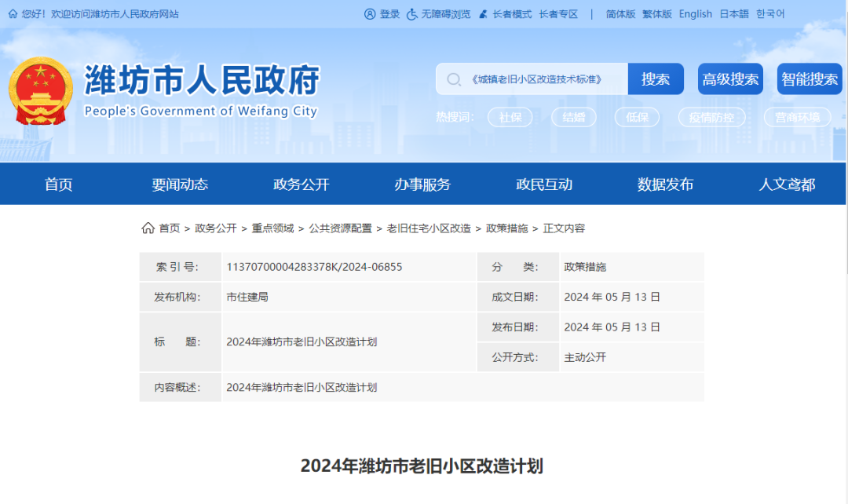Screen dimensions: 848x504
Task: Click the home icon in the top welcome bar
Action: 13,14
